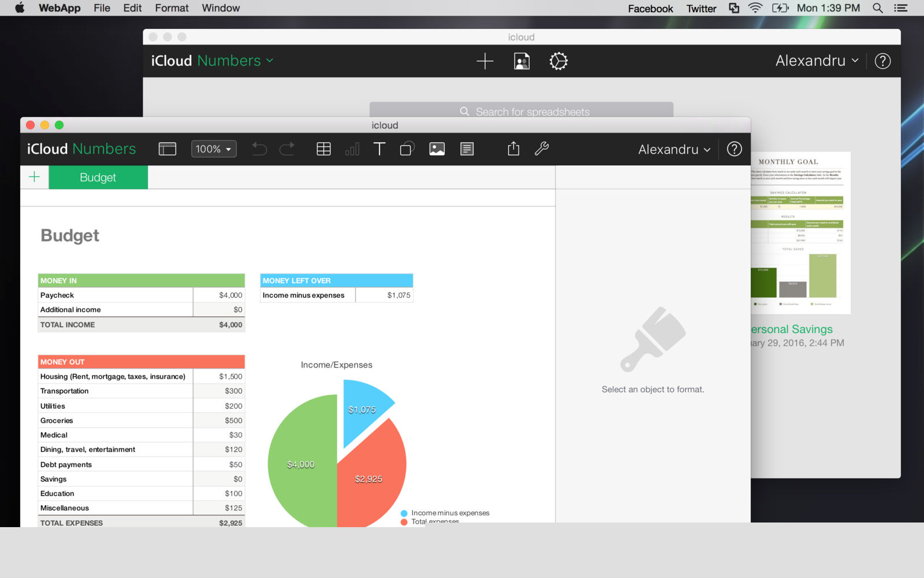This screenshot has width=924, height=578.
Task: Click the Wi-Fi status icon
Action: pyautogui.click(x=755, y=8)
